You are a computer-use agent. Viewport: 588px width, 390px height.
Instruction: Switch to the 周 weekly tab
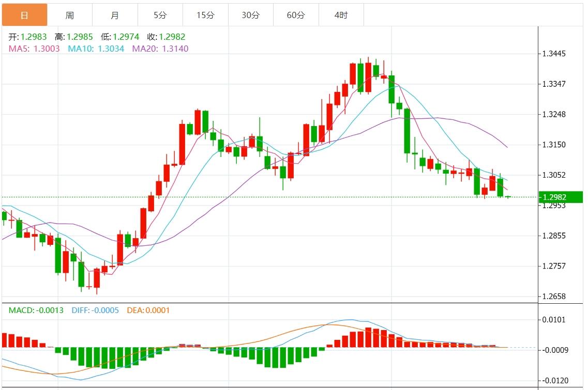point(70,15)
